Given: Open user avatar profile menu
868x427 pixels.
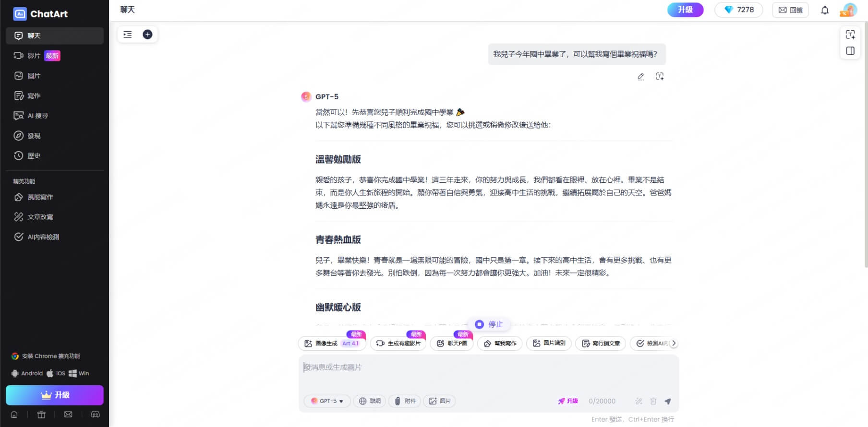Looking at the screenshot, I should 849,10.
